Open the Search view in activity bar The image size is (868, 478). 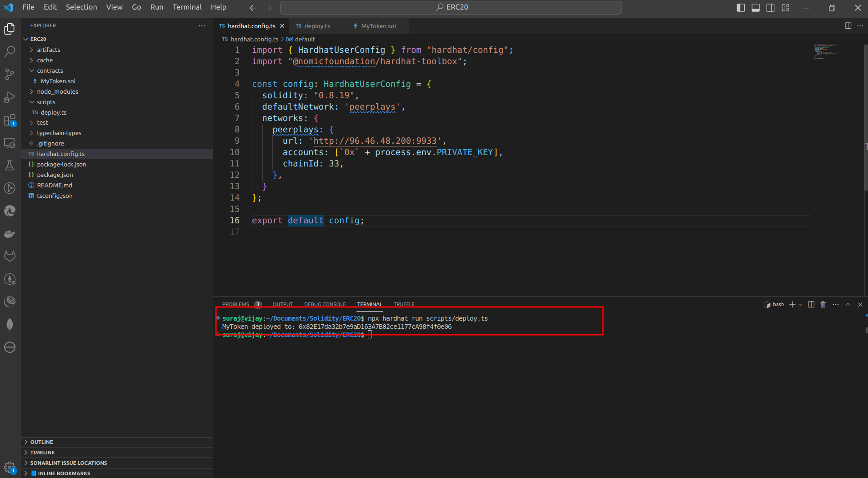(10, 51)
